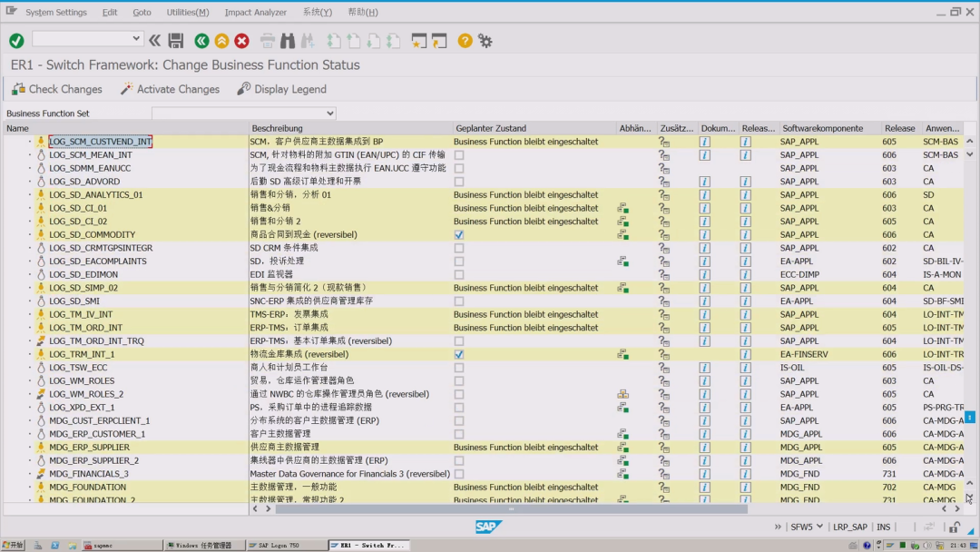
Task: Check the LOG_WM_ROLES checkbox
Action: click(459, 381)
